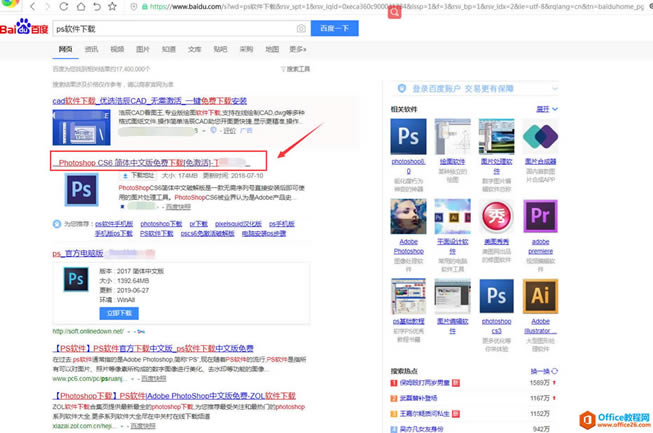This screenshot has width=653, height=433.
Task: Click the photoshop下载 recommended link
Action: [161, 224]
